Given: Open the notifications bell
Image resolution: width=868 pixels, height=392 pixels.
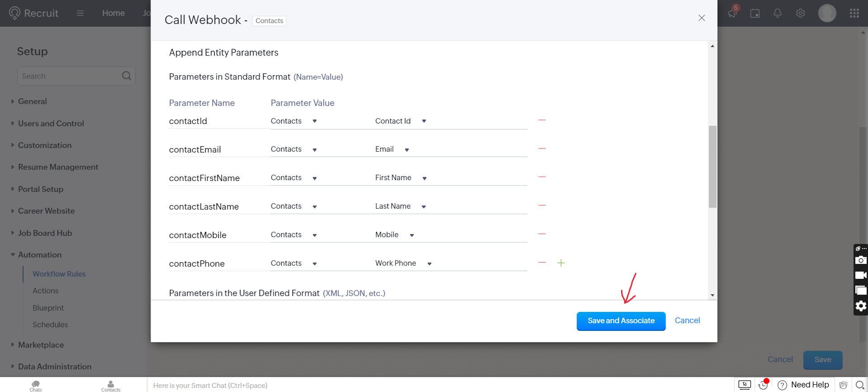Looking at the screenshot, I should tap(778, 13).
